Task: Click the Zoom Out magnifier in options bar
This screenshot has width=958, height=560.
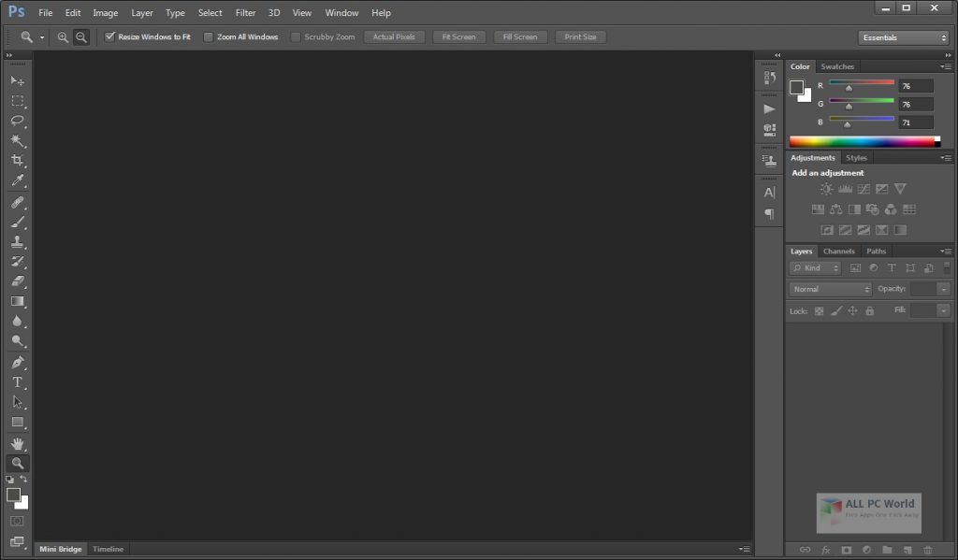Action: pyautogui.click(x=80, y=37)
